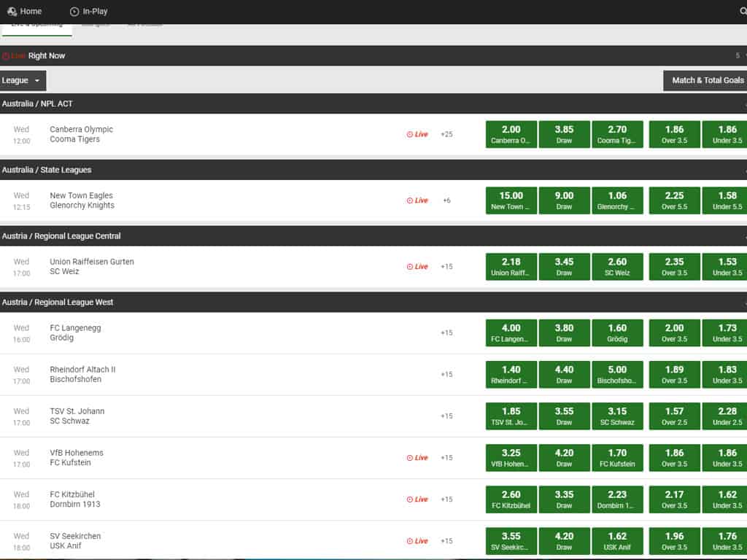
Task: Pick Over 2.5 at 1.57
Action: click(675, 416)
